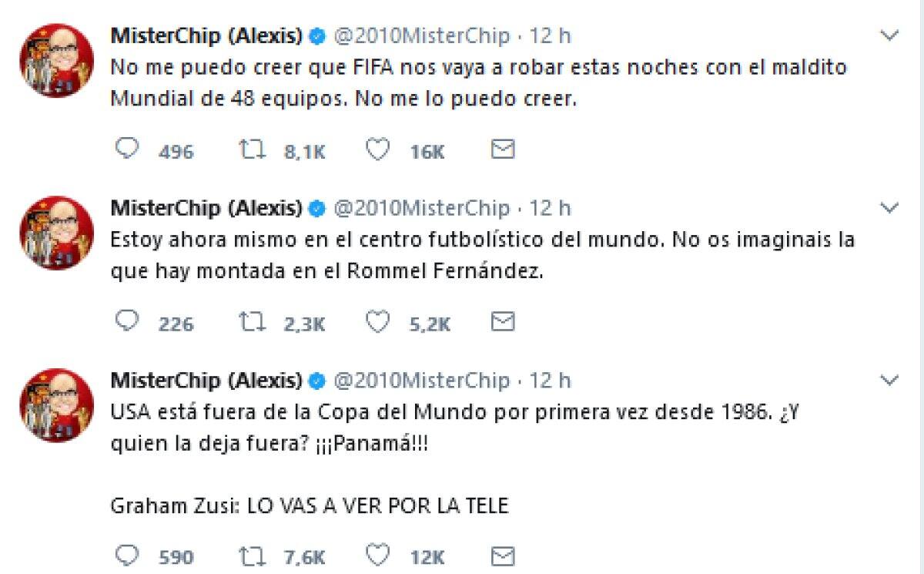Like the tweet with 16K likes
This screenshot has width=924, height=574.
(377, 149)
